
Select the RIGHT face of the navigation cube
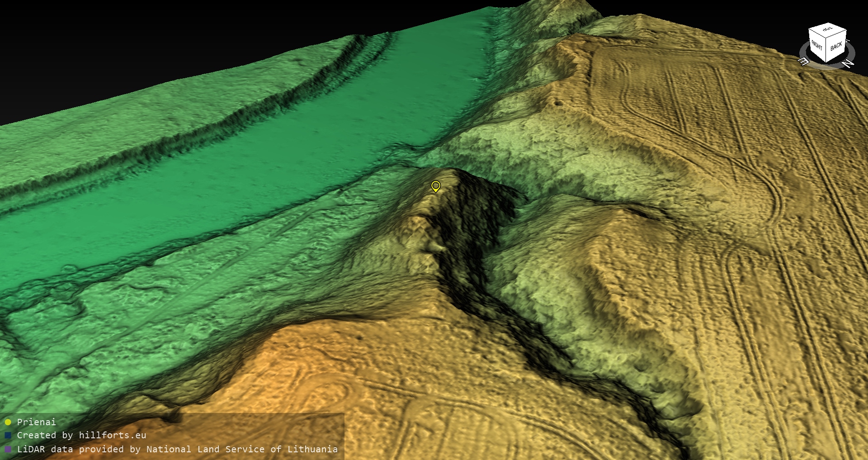(817, 46)
